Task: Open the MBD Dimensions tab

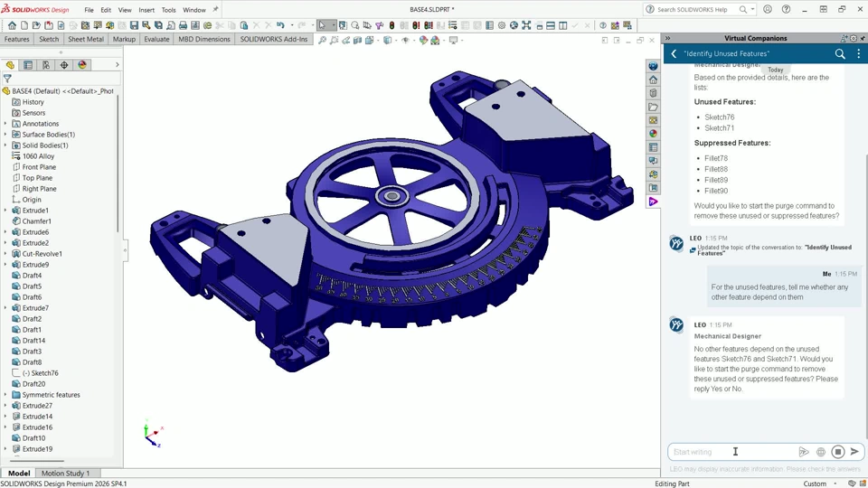Action: point(204,39)
